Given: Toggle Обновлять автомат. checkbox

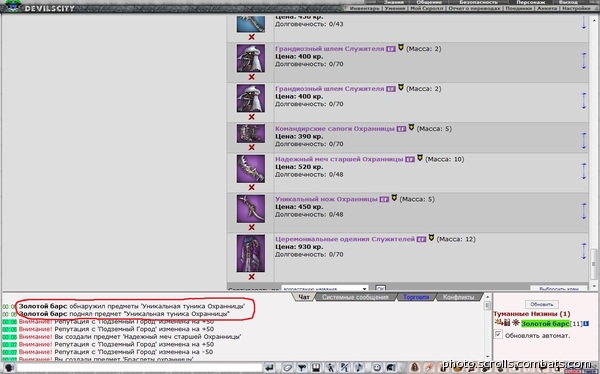Looking at the screenshot, I should (x=498, y=335).
